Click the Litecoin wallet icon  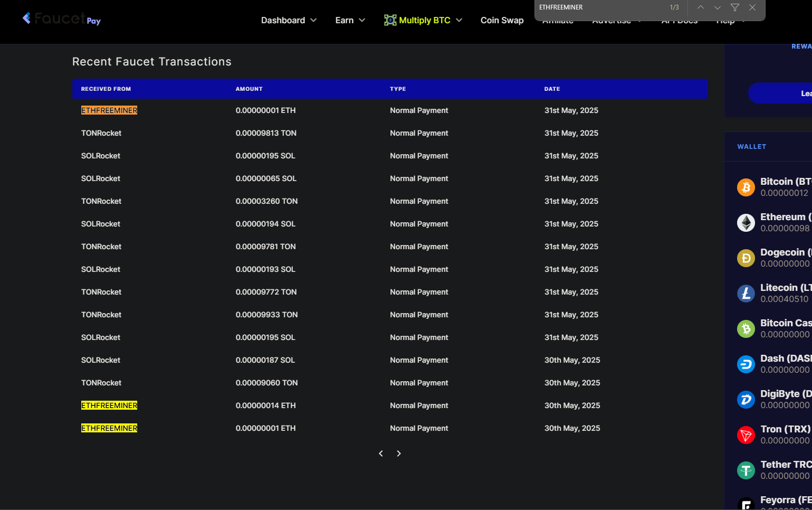click(746, 293)
